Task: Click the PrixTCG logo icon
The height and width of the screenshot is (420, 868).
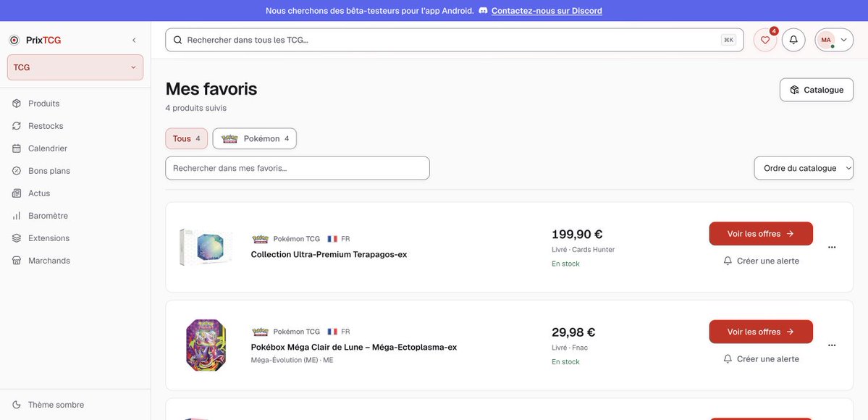Action: coord(14,40)
